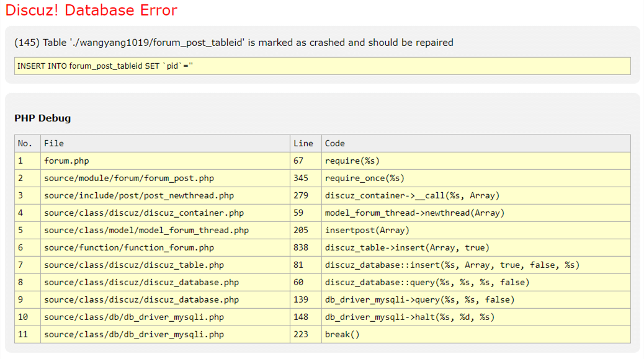Click line number 59 cell

pyautogui.click(x=306, y=213)
